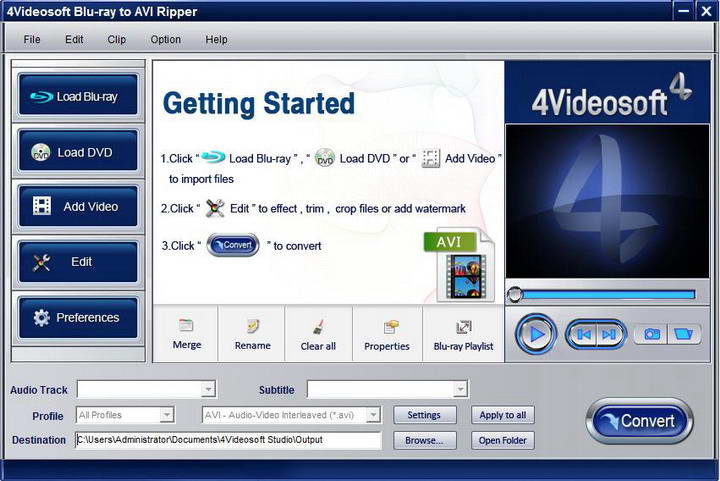720x481 pixels.
Task: Skip to the next chapter
Action: pyautogui.click(x=610, y=334)
